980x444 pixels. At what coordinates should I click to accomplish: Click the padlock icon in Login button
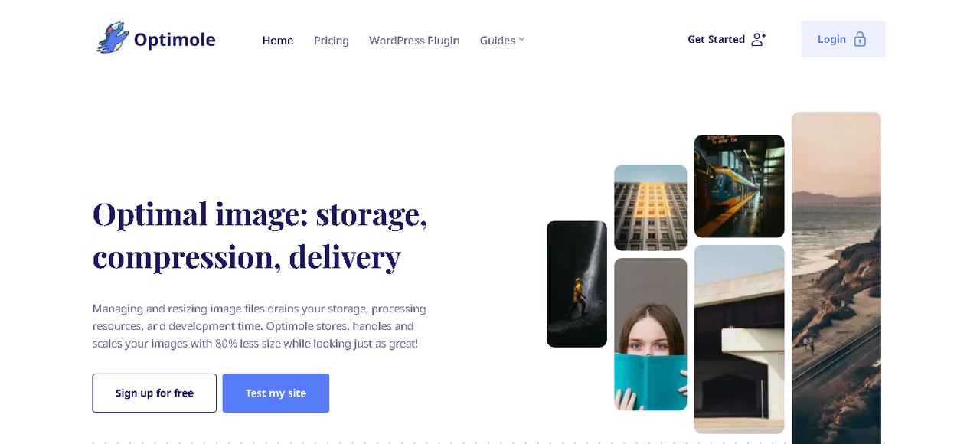point(860,39)
